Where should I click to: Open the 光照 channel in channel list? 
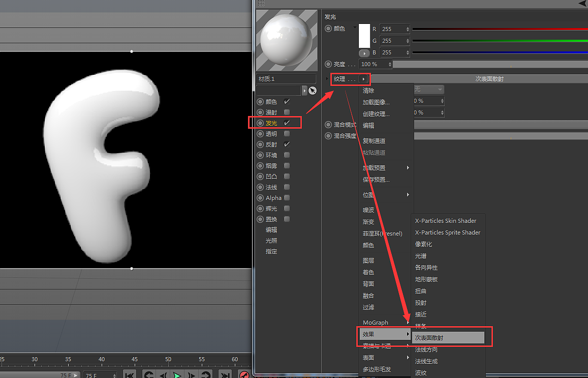tap(271, 241)
